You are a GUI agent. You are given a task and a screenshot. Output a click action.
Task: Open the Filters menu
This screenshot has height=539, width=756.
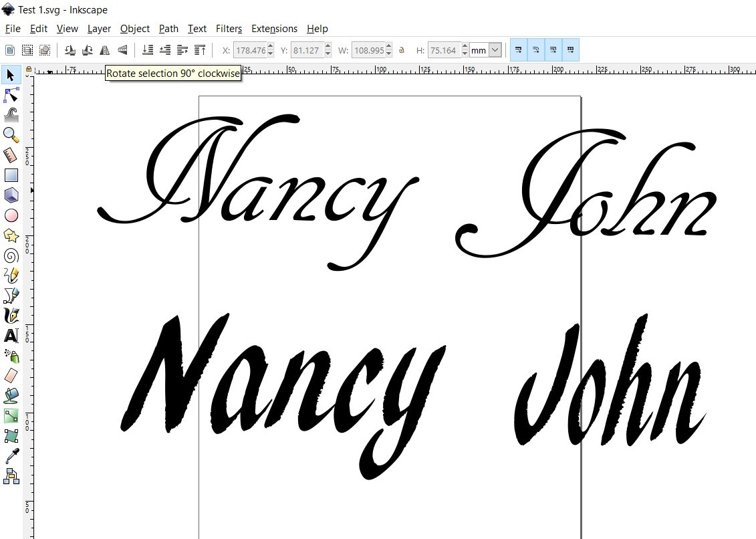pos(229,29)
